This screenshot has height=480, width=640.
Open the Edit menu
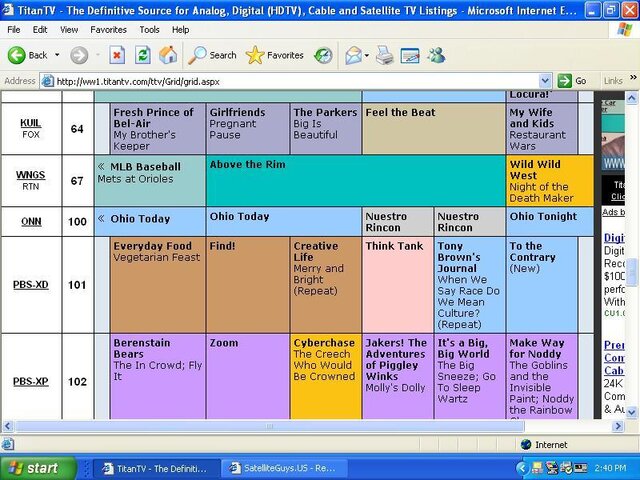pyautogui.click(x=40, y=30)
